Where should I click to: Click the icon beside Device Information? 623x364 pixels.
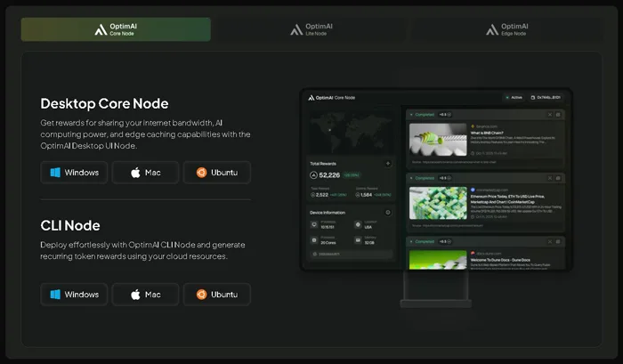[388, 213]
